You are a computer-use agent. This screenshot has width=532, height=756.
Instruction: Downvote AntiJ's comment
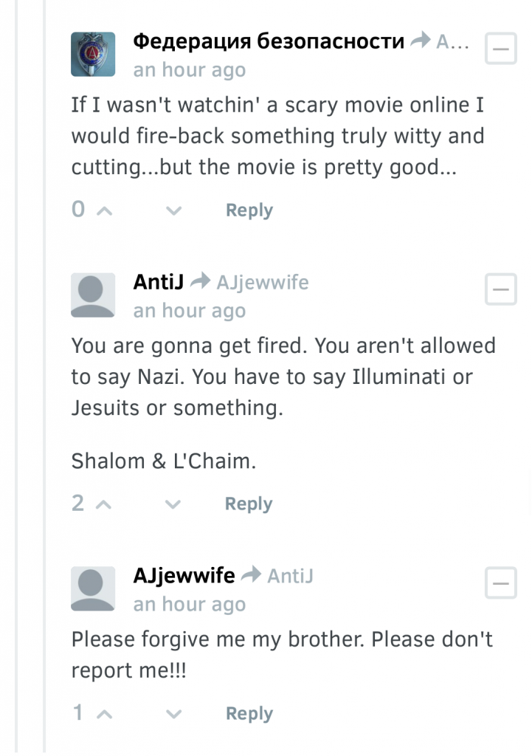(173, 505)
